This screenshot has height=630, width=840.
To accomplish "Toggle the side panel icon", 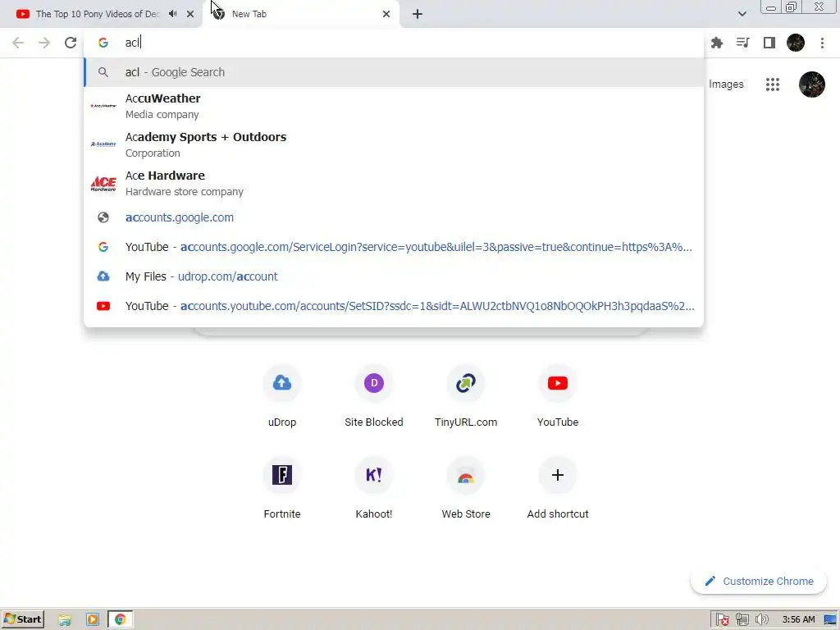I will pos(769,43).
